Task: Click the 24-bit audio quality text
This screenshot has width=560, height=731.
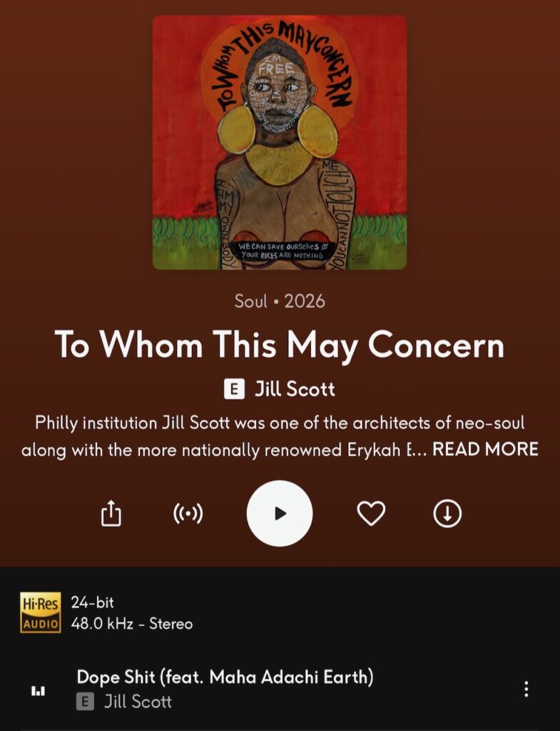Action: tap(92, 603)
